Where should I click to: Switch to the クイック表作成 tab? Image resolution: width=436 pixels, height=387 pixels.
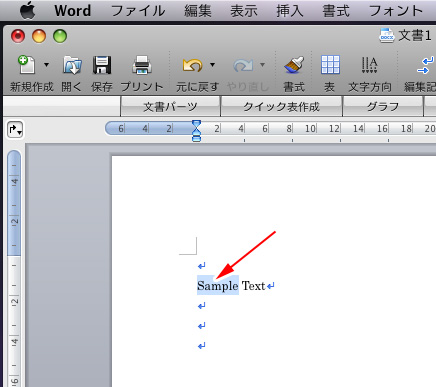(281, 107)
